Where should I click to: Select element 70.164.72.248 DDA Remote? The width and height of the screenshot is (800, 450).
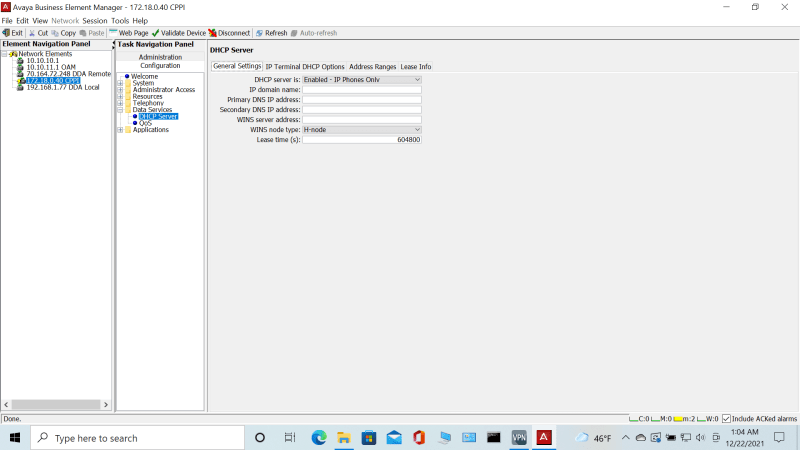click(68, 73)
